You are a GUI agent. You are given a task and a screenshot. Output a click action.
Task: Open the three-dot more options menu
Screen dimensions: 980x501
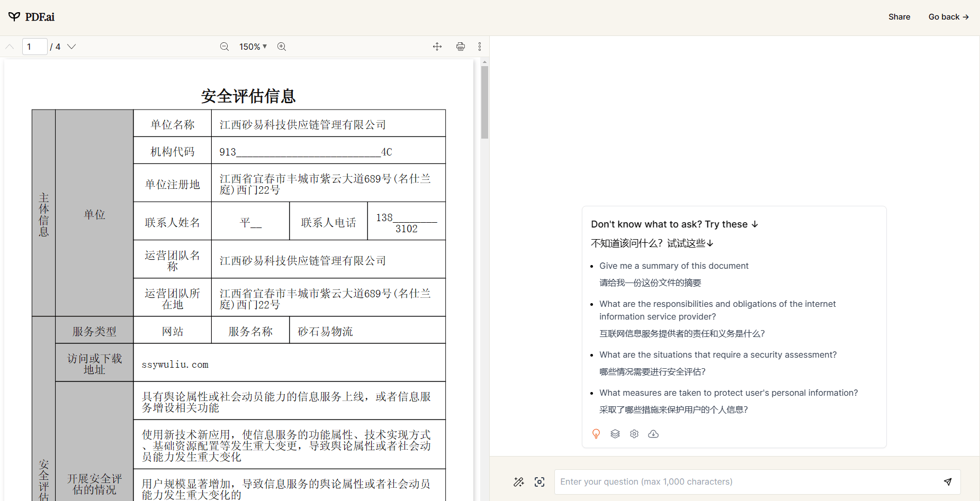click(x=480, y=47)
